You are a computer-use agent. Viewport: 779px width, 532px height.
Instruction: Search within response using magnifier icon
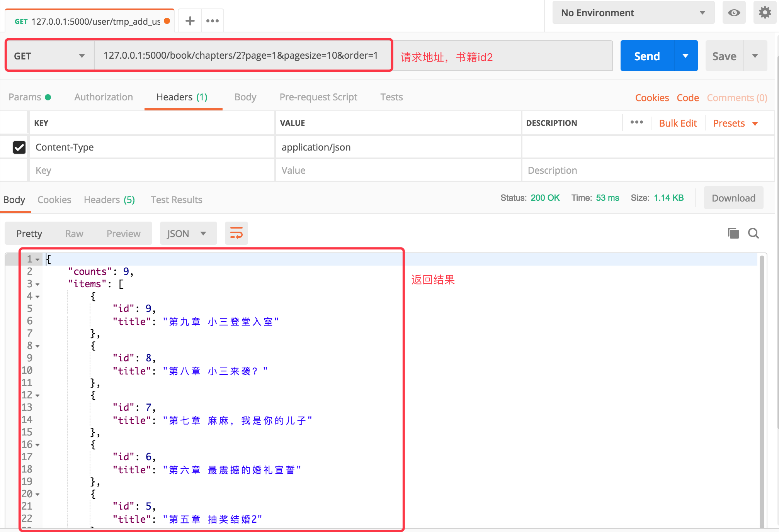pos(753,233)
